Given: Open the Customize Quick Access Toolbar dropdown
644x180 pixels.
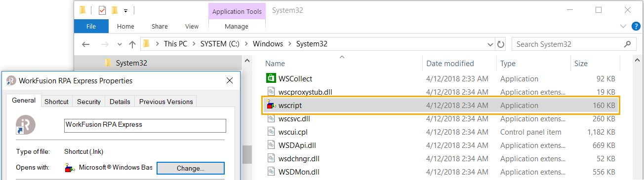Looking at the screenshot, I should click(x=125, y=10).
